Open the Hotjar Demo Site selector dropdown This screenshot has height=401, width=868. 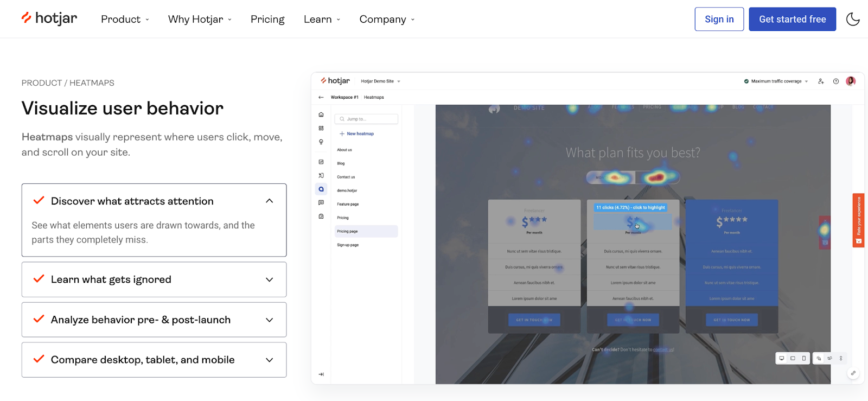380,81
